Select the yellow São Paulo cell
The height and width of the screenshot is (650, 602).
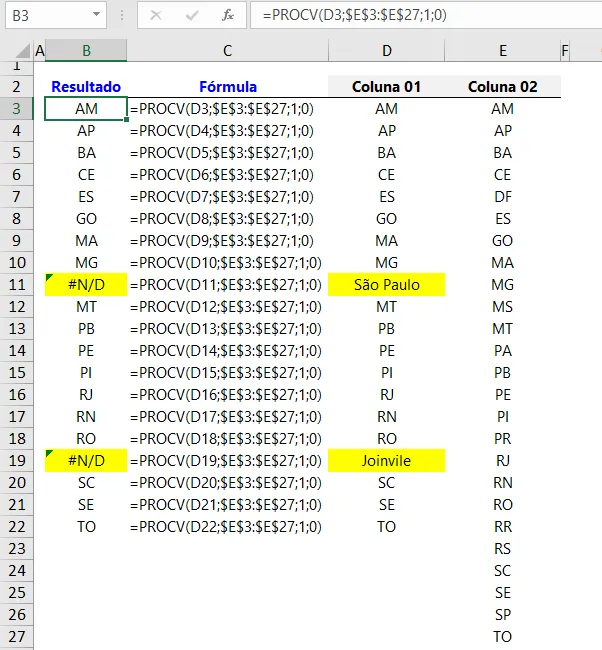pyautogui.click(x=386, y=285)
